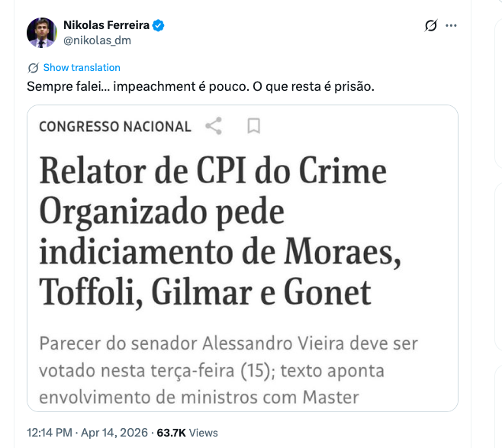Click the translate icon beside Show translation
The width and height of the screenshot is (502, 448).
33,67
